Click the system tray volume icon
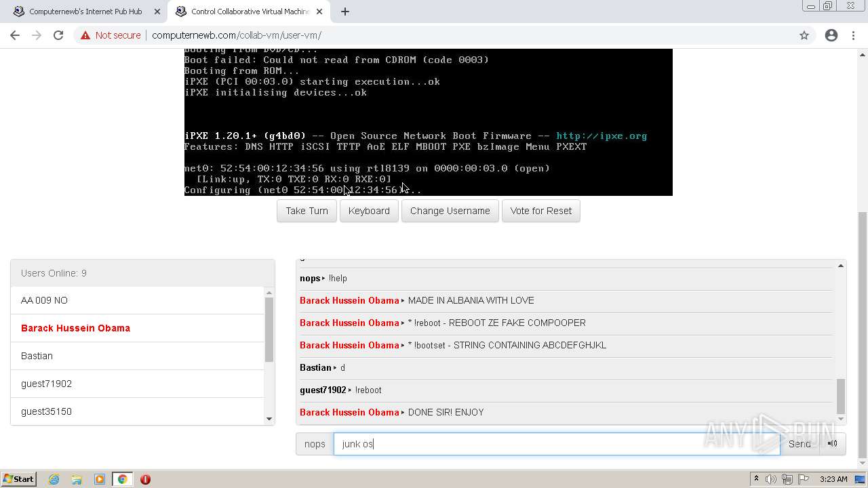The height and width of the screenshot is (488, 868). pos(772,479)
